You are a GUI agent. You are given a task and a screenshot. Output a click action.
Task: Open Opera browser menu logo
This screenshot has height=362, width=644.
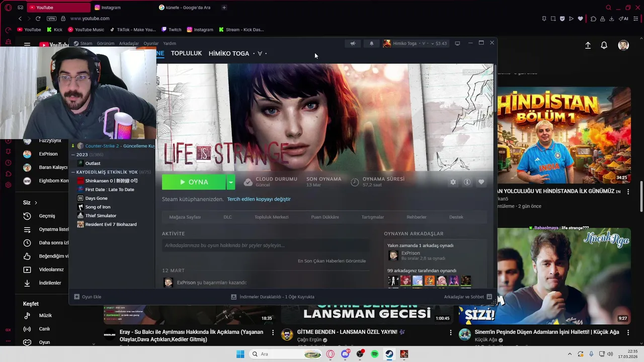pos(8,8)
